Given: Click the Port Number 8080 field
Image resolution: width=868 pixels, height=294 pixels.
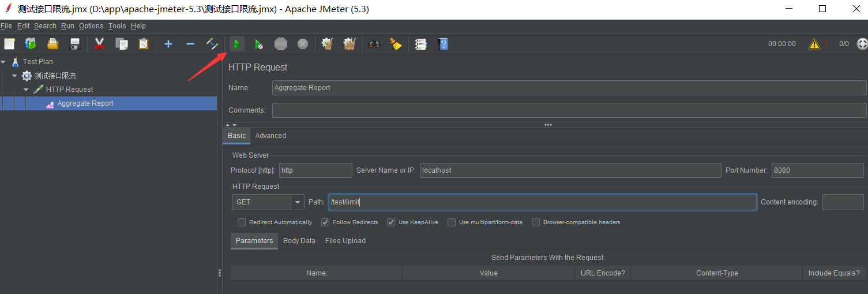Looking at the screenshot, I should pos(818,170).
